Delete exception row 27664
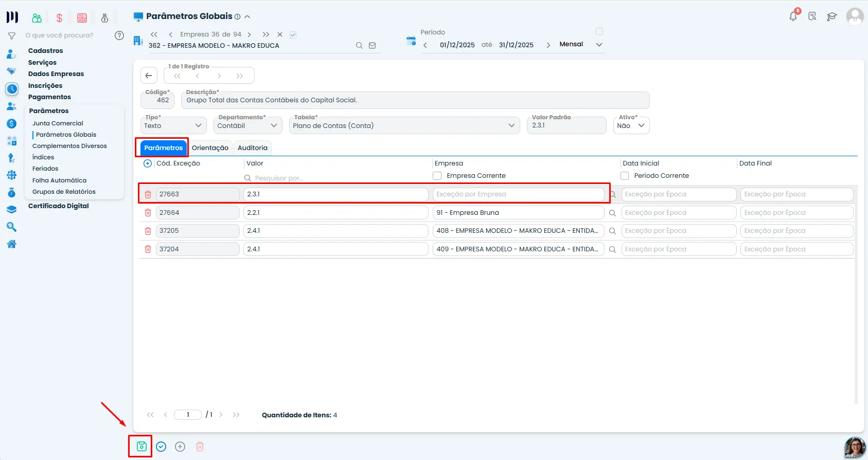This screenshot has width=868, height=460. click(x=148, y=213)
